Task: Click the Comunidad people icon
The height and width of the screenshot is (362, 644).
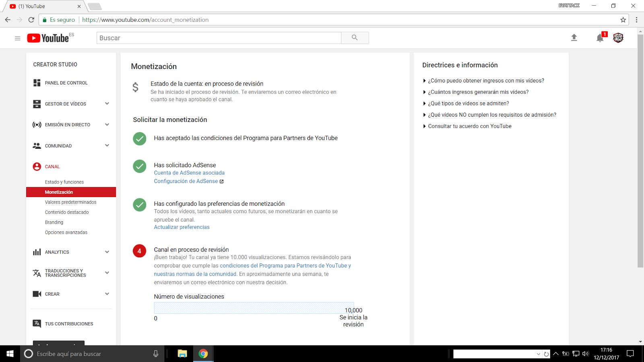Action: pyautogui.click(x=37, y=146)
